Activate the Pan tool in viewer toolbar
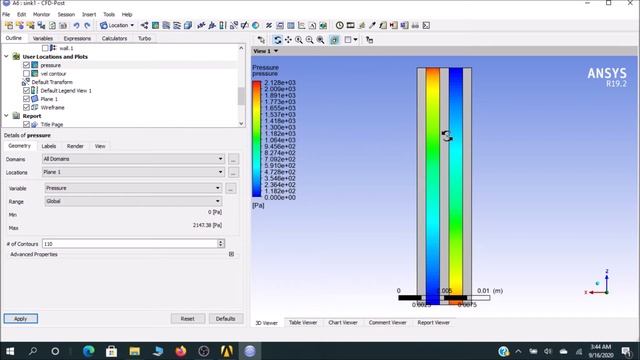The height and width of the screenshot is (360, 640). [288, 40]
